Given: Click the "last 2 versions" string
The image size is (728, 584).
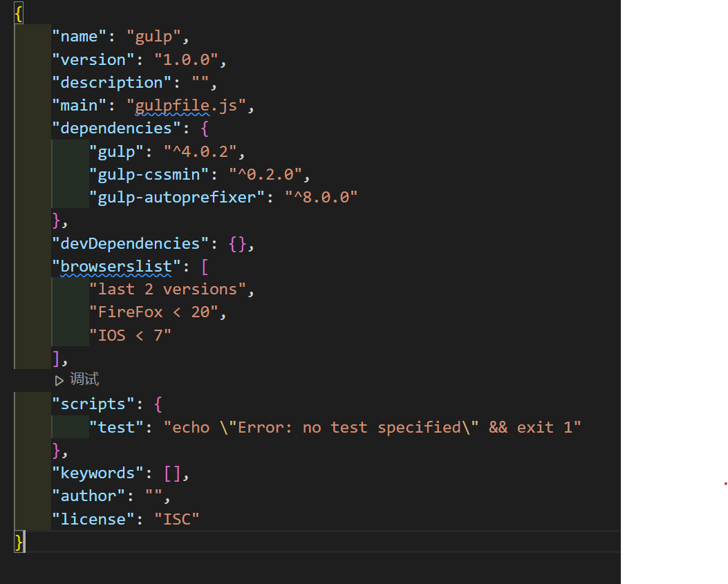Looking at the screenshot, I should [167, 290].
